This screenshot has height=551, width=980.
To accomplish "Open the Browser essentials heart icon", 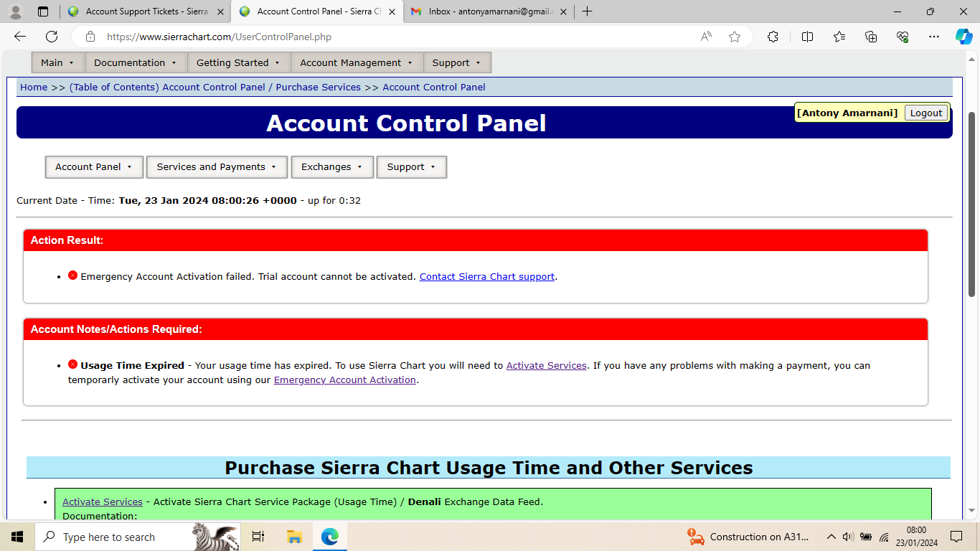I will click(x=903, y=37).
